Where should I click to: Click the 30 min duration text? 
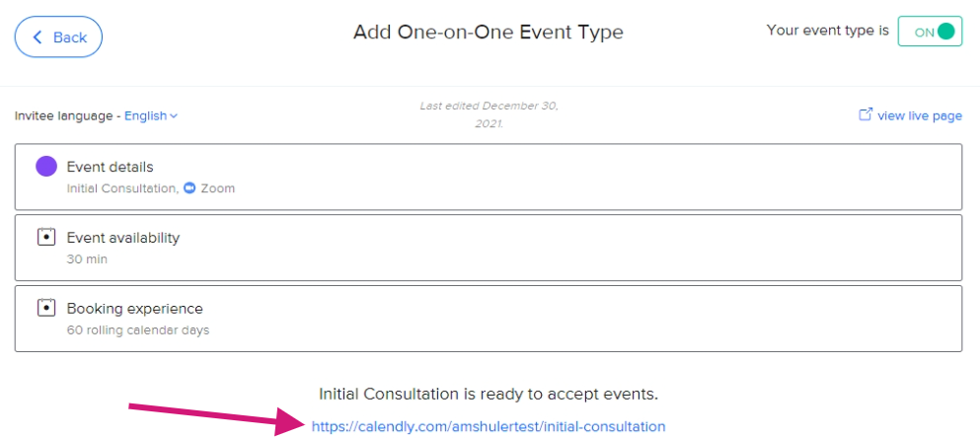(87, 258)
